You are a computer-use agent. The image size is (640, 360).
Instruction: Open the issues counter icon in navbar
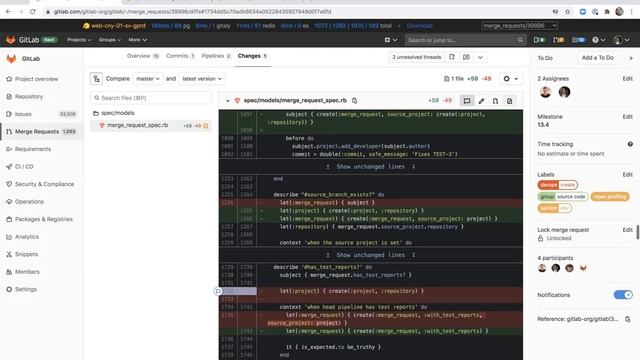pyautogui.click(x=539, y=40)
